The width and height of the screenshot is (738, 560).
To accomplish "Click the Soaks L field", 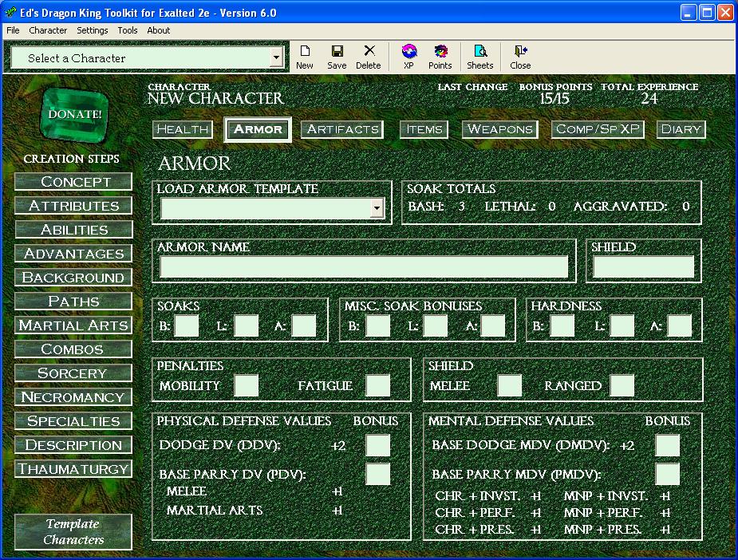I will [x=247, y=325].
